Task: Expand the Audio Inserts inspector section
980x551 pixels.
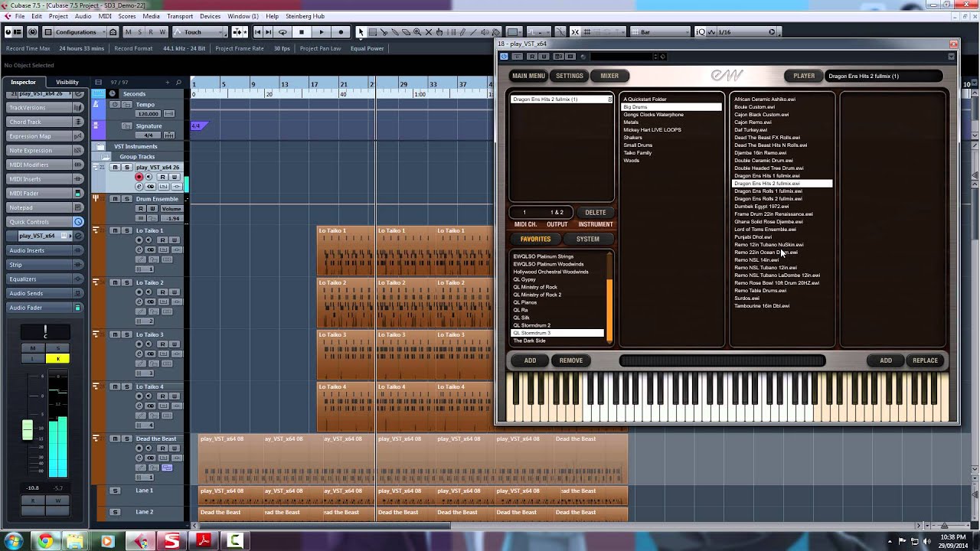Action: 44,250
